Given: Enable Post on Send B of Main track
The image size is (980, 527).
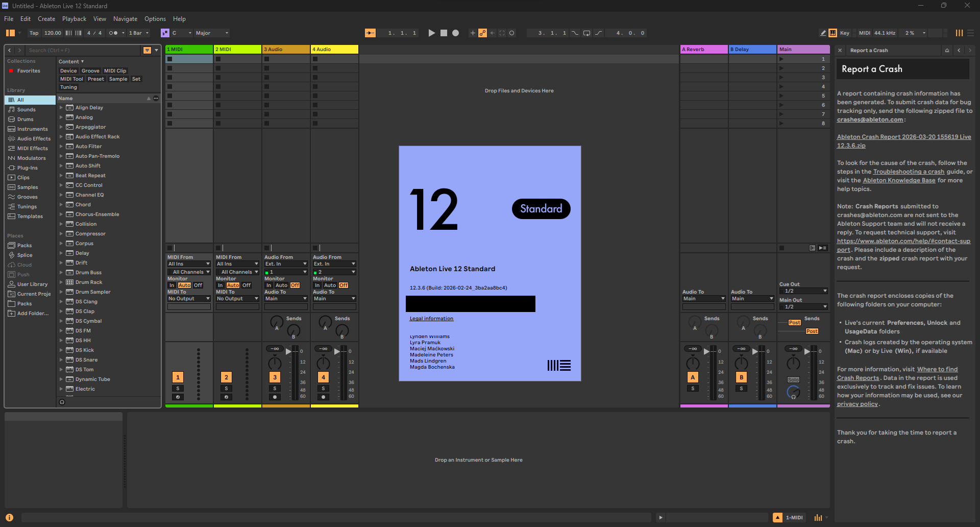Looking at the screenshot, I should pos(812,331).
